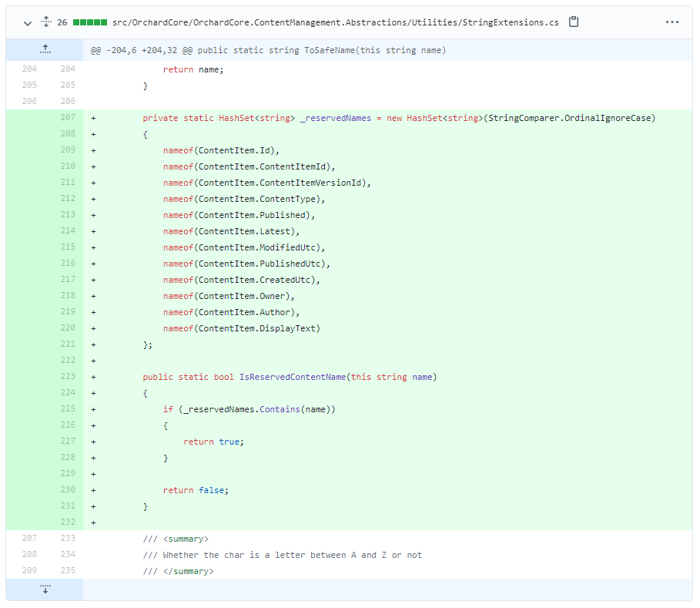Click the expand-all lines icon beside 26
The width and height of the screenshot is (700, 608).
point(46,22)
